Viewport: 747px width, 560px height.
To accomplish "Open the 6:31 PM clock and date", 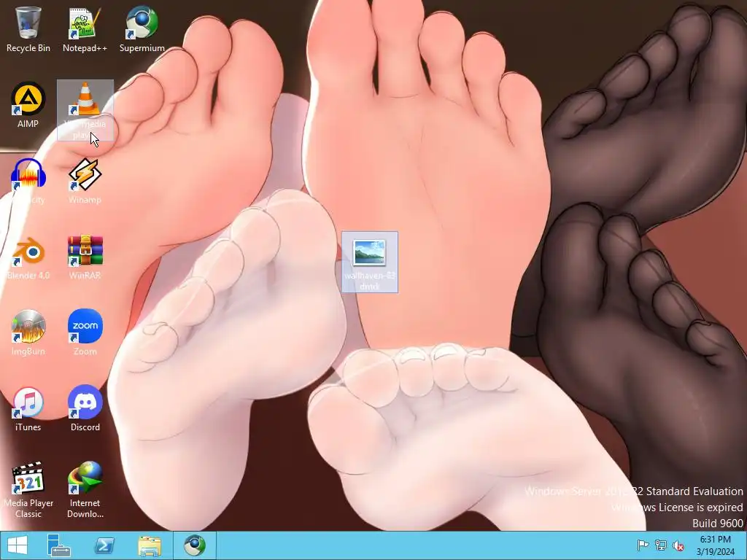I will (715, 545).
